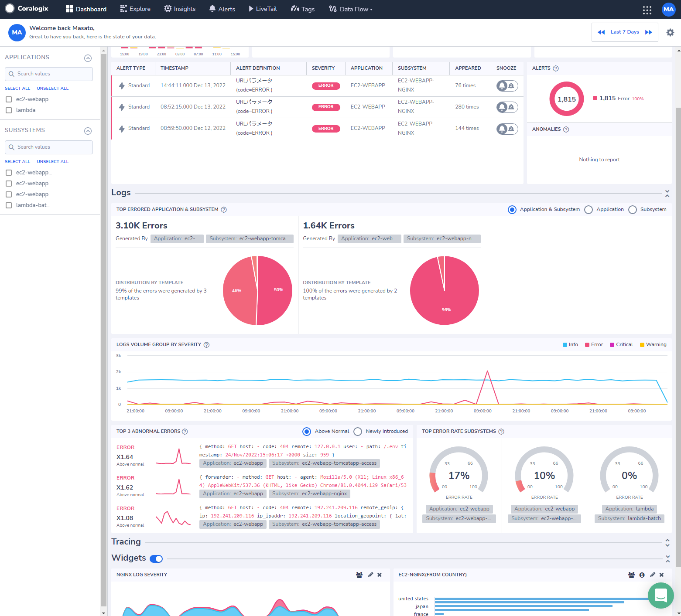Click the settings gear icon

[x=670, y=32]
